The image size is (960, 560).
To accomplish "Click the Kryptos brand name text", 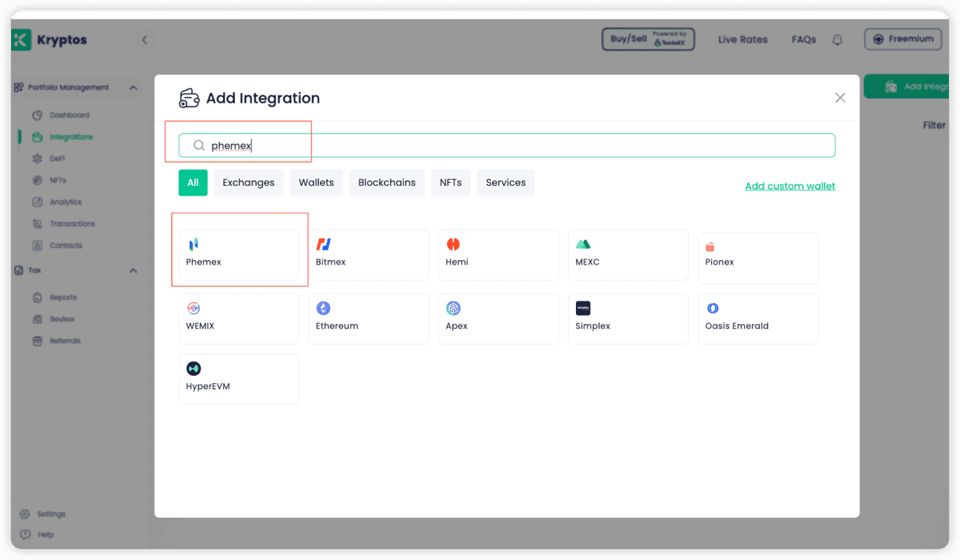I will [x=62, y=40].
